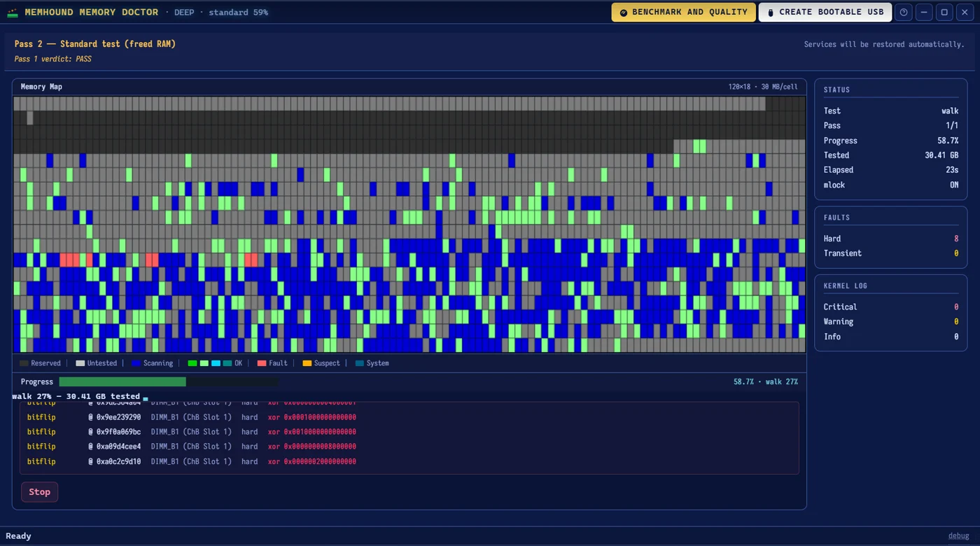
Task: Click the help question-mark icon
Action: (904, 13)
